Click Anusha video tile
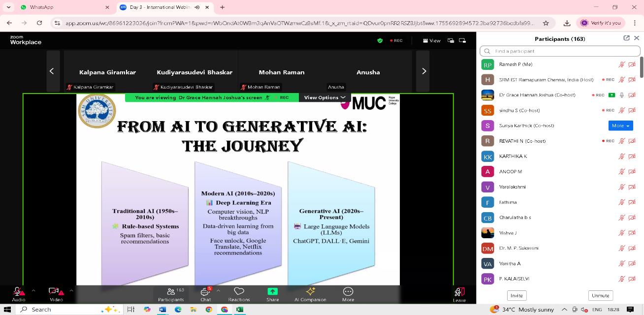644x315 pixels. [x=368, y=71]
